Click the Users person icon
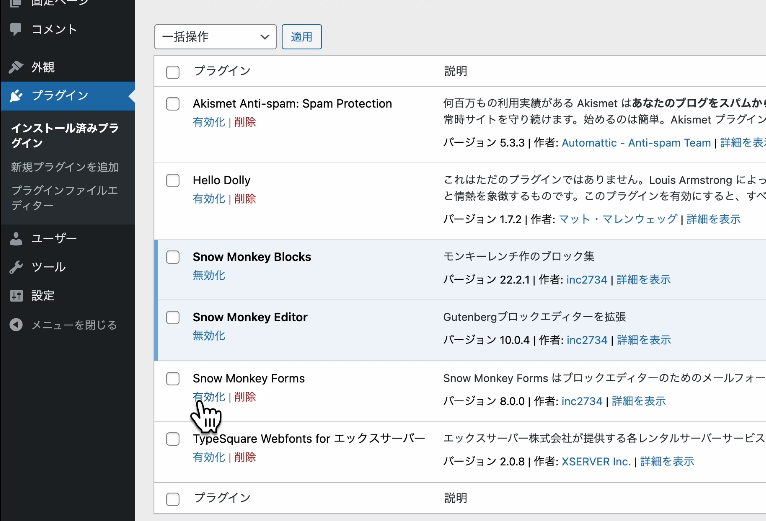This screenshot has height=521, width=766. click(x=16, y=239)
